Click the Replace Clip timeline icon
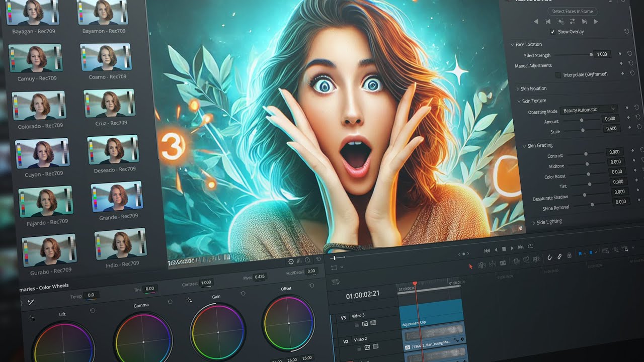The height and width of the screenshot is (362, 644). 536,258
